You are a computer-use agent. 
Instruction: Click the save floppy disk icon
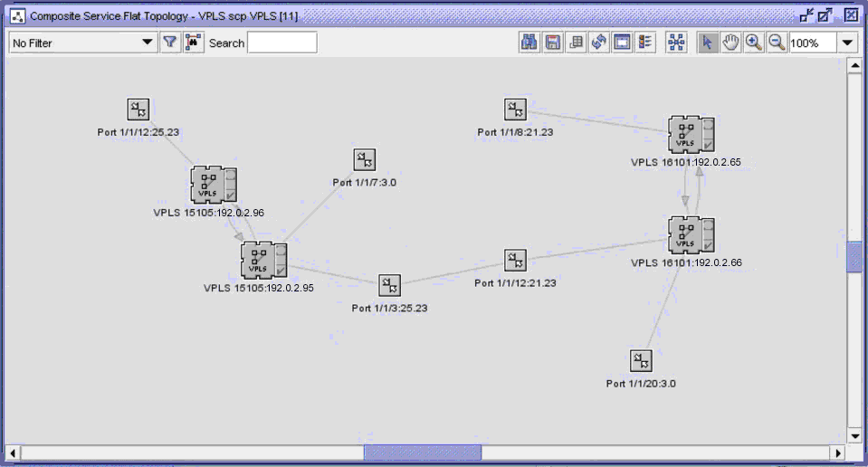552,43
